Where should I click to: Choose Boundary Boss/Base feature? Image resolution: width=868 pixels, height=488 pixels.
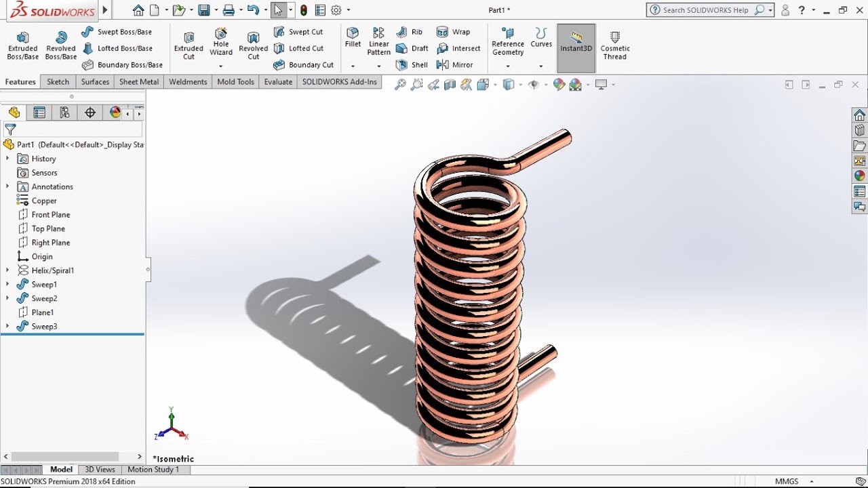[122, 65]
